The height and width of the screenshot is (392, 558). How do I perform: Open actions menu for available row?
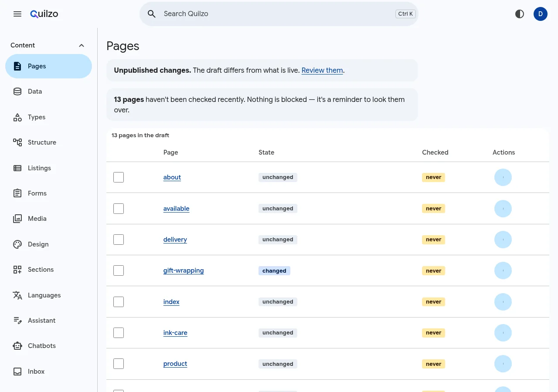[x=503, y=209]
